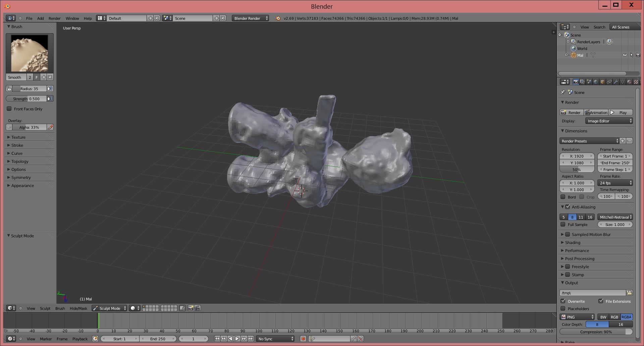Select the World properties globe icon
The image size is (644, 346).
click(595, 82)
